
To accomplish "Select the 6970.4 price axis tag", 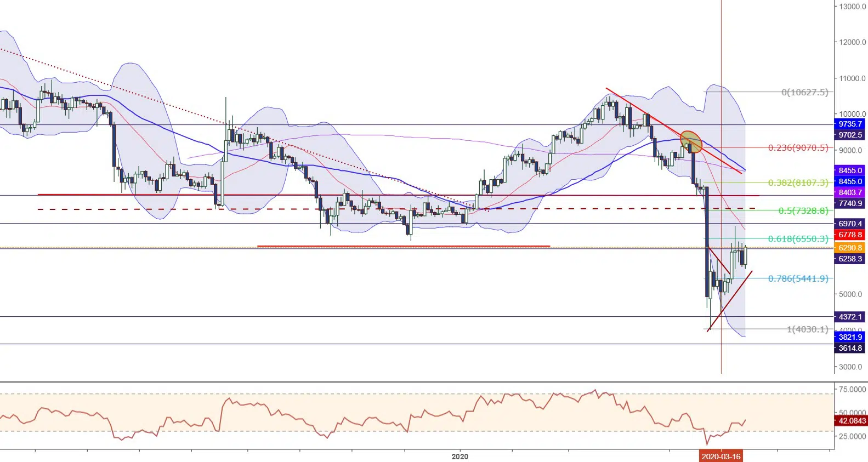I will 850,224.
